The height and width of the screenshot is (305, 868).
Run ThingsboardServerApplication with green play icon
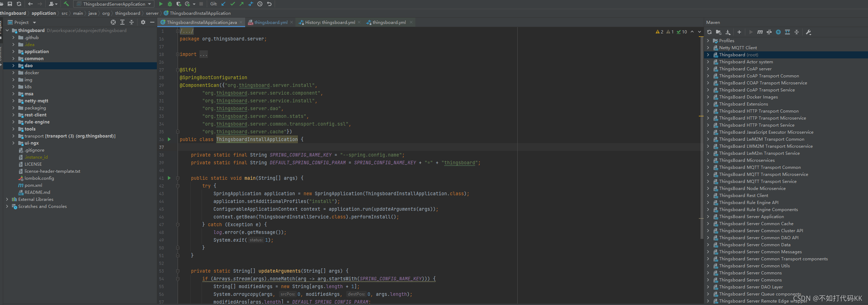click(161, 4)
